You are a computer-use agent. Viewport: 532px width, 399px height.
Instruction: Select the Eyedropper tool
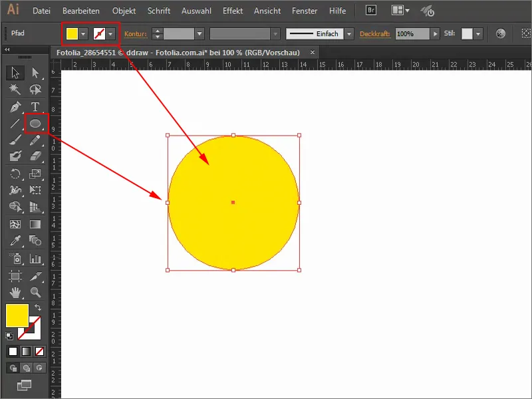click(15, 241)
